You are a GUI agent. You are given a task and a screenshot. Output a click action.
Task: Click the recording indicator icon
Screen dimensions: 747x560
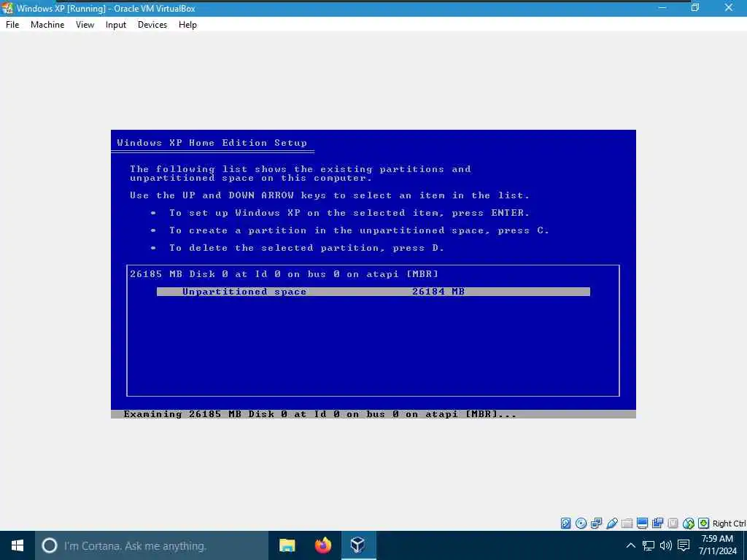pyautogui.click(x=657, y=524)
